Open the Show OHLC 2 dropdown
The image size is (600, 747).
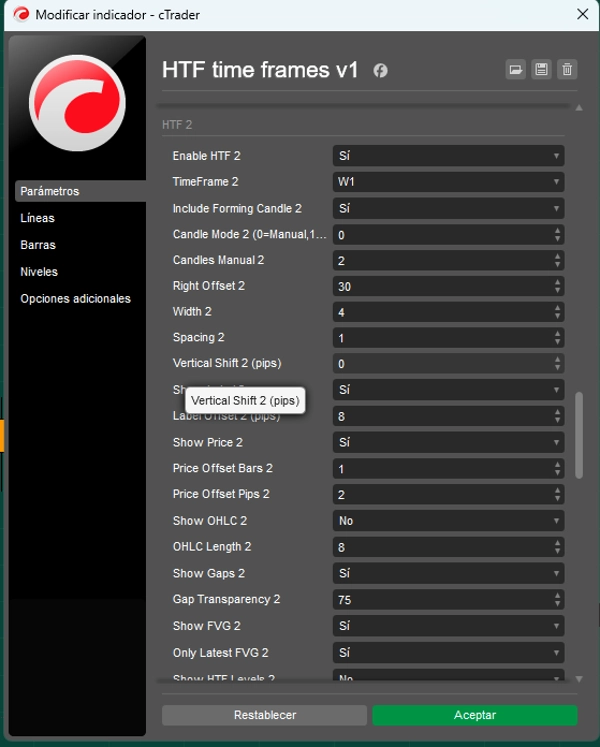tap(448, 521)
